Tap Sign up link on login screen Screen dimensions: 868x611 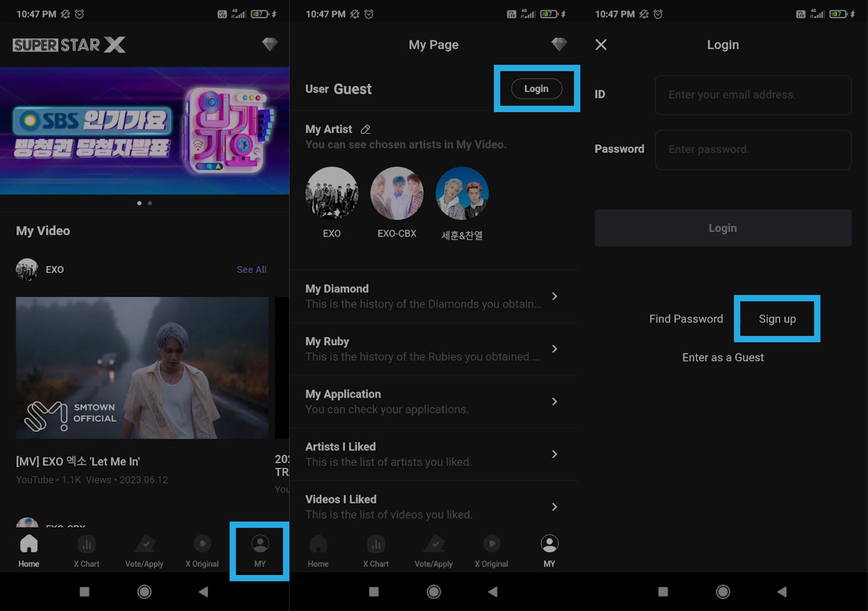(777, 319)
